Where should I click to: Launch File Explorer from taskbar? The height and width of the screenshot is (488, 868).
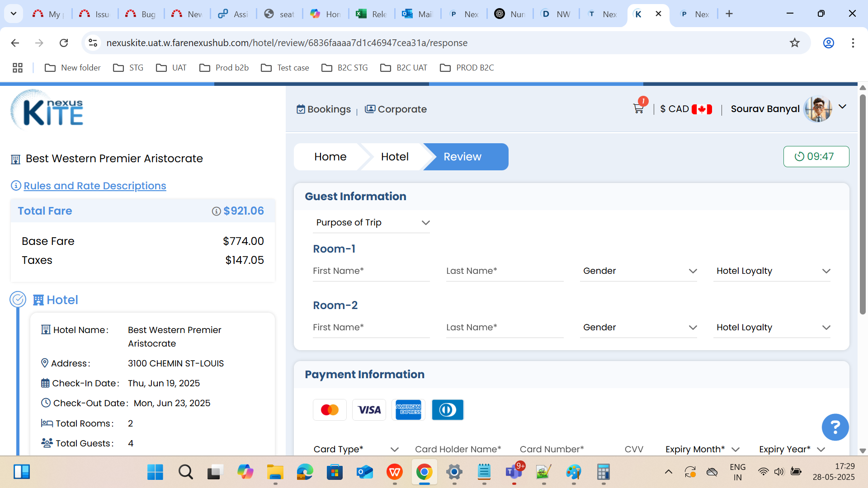275,472
